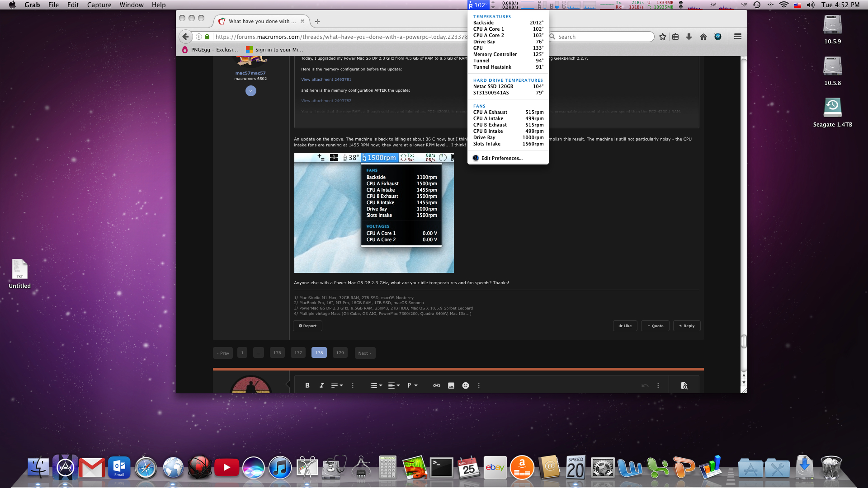Screen dimensions: 868x488
Task: Open the smilies emoji picker
Action: coord(465,385)
